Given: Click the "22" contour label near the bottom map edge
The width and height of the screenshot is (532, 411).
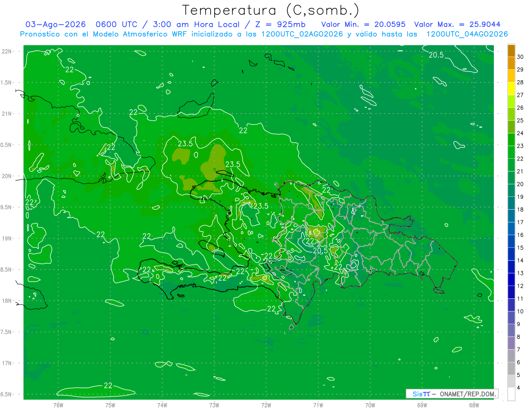Looking at the screenshot, I should click(108, 385).
